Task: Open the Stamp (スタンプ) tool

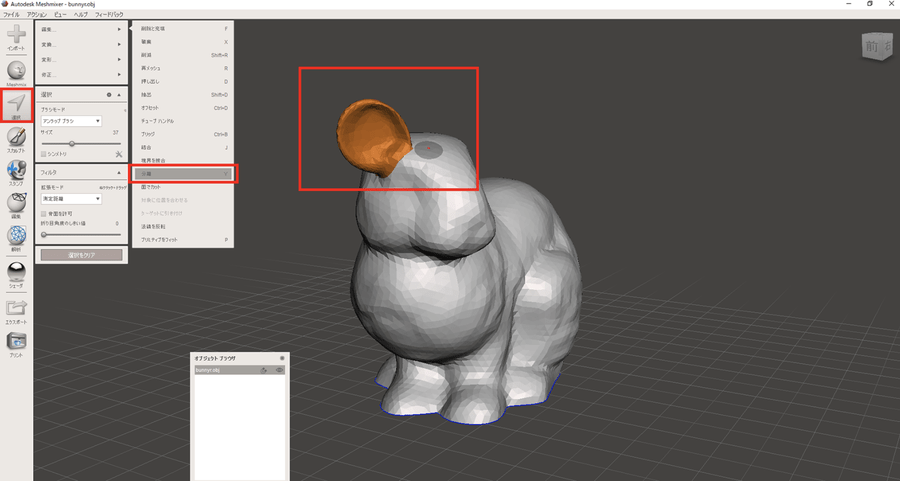Action: (x=16, y=170)
